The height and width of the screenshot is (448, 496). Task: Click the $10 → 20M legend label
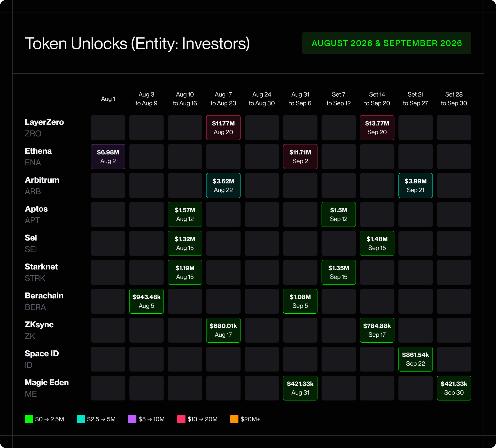(x=203, y=419)
